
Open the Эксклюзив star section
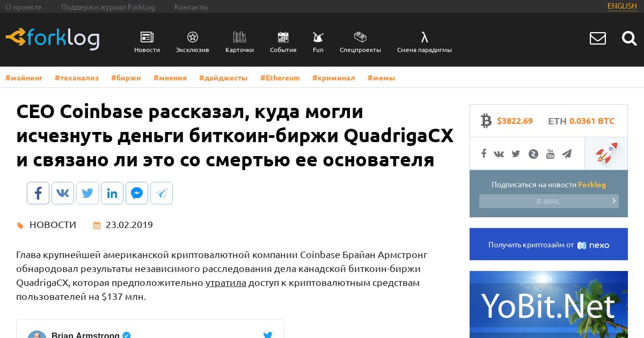[192, 42]
